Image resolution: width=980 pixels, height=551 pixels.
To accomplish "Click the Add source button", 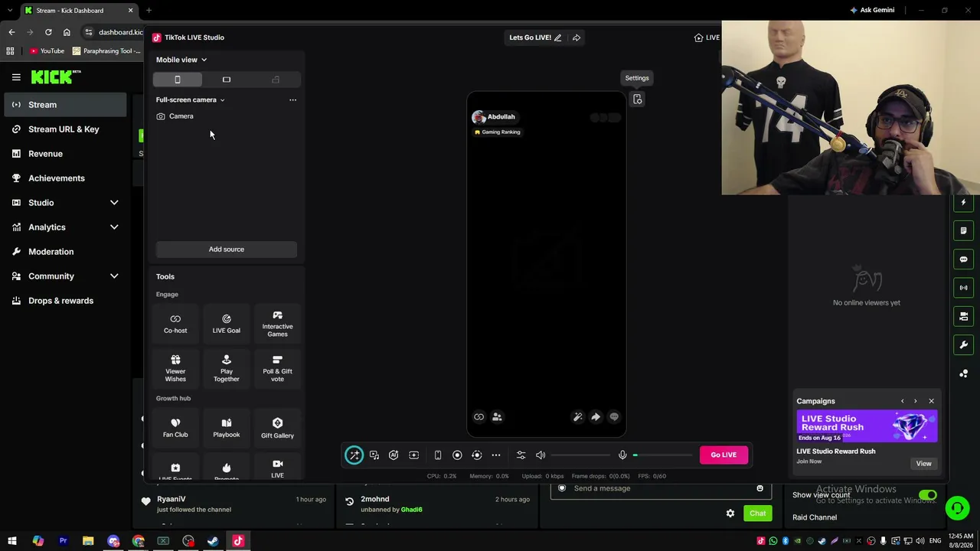I will [227, 249].
